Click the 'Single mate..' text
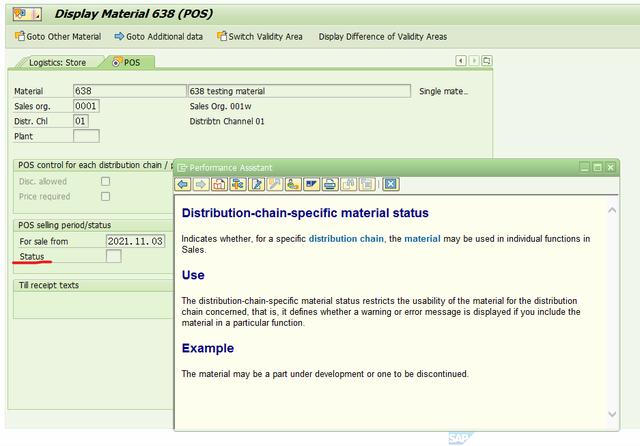This screenshot has height=446, width=640. click(443, 91)
